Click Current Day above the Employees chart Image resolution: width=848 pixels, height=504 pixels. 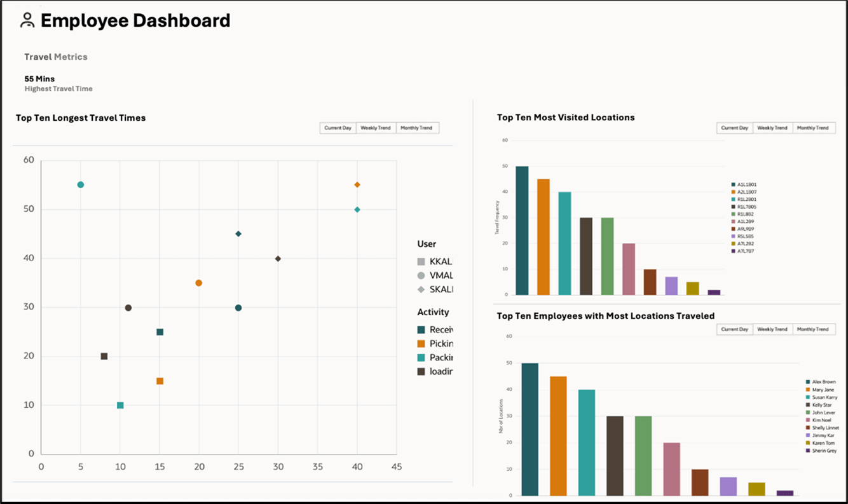[734, 329]
